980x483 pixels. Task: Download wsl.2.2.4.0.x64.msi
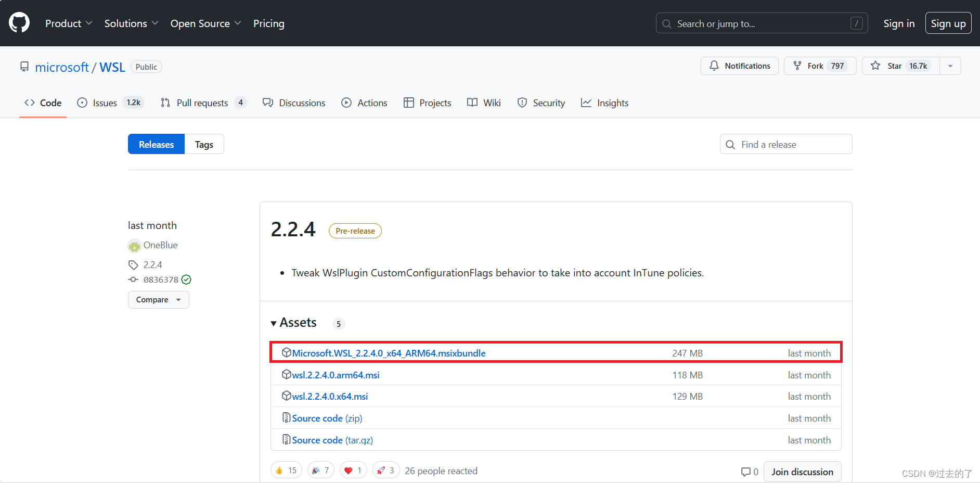(x=330, y=396)
